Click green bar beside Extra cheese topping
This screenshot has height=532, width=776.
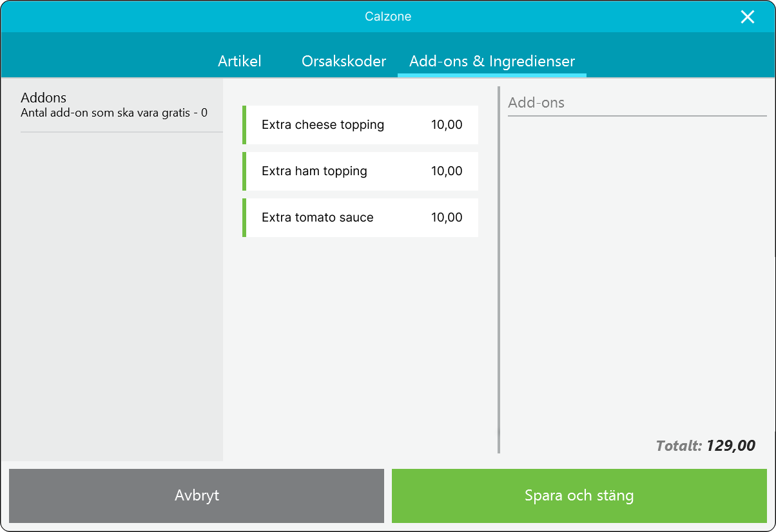click(x=244, y=125)
